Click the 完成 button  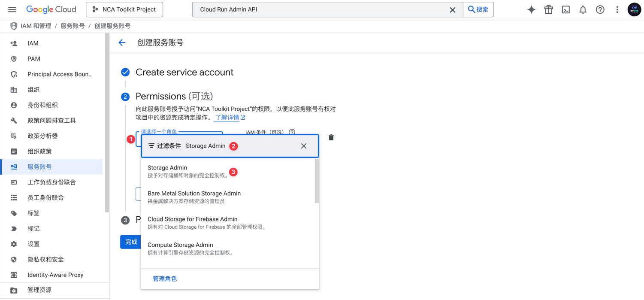coord(131,242)
